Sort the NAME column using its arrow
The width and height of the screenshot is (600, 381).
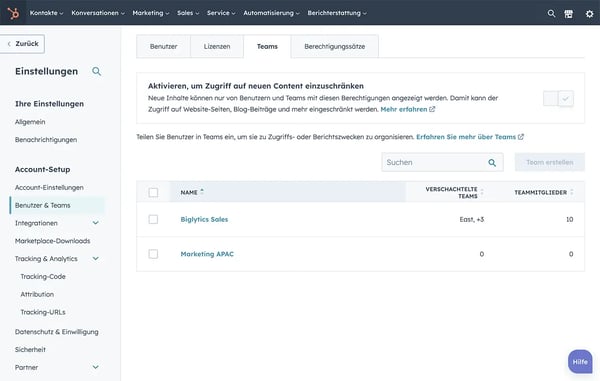(x=202, y=192)
